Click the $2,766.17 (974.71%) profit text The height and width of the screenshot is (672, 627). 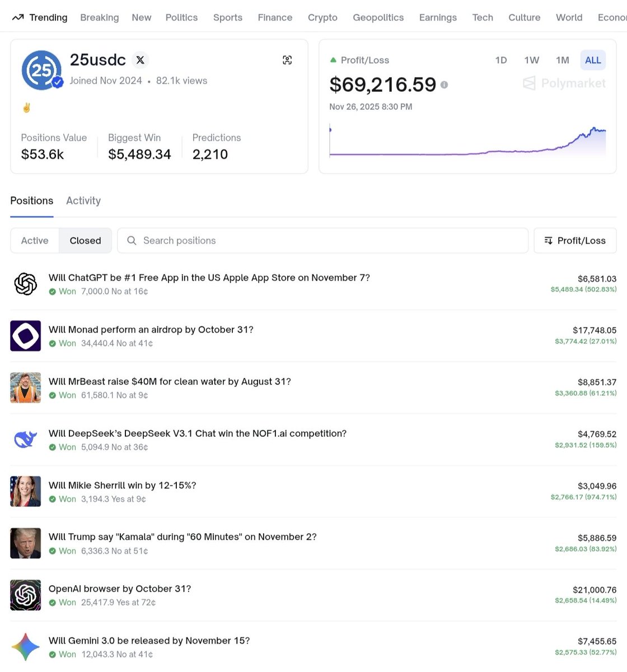tap(583, 497)
